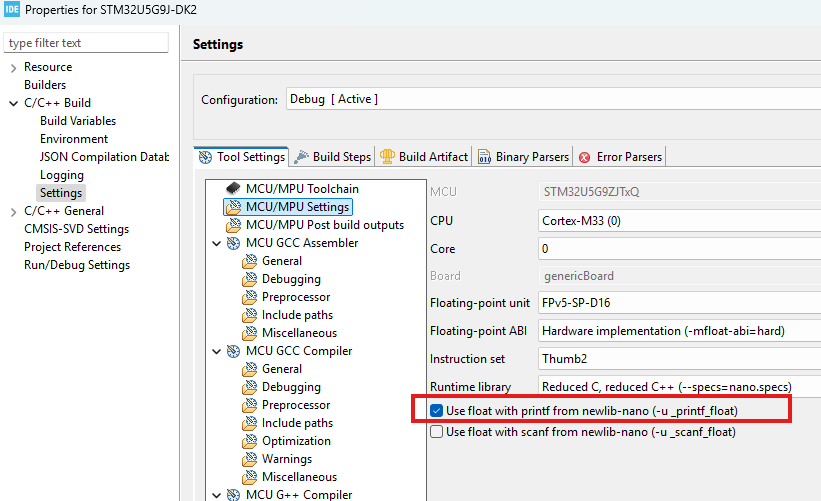Screen dimensions: 821x501
Task: Switch to the Build Steps tab
Action: click(x=332, y=157)
